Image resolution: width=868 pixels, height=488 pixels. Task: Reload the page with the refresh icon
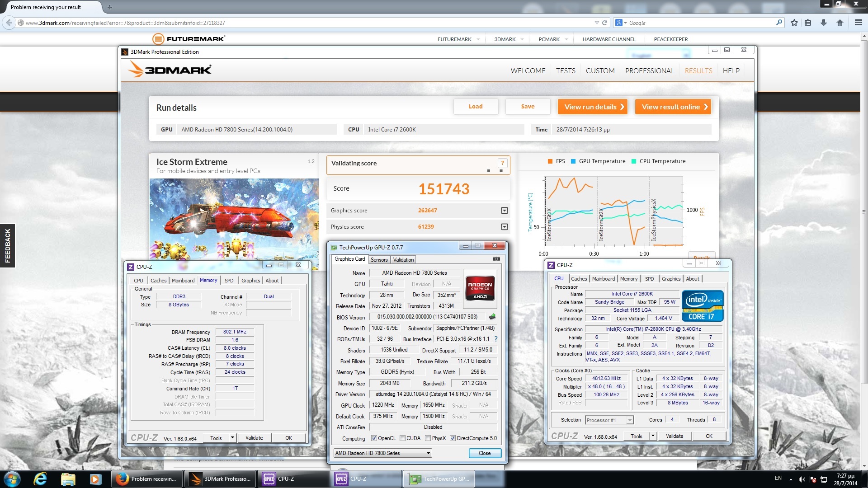[604, 23]
